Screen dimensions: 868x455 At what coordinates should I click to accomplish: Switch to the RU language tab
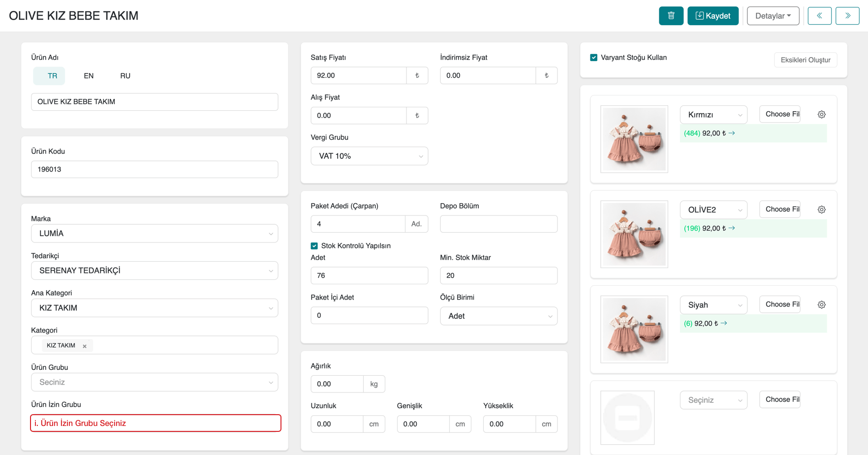[125, 76]
